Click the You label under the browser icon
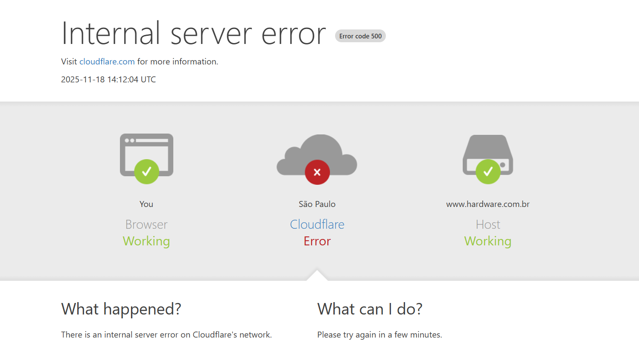639x364 pixels. point(146,204)
